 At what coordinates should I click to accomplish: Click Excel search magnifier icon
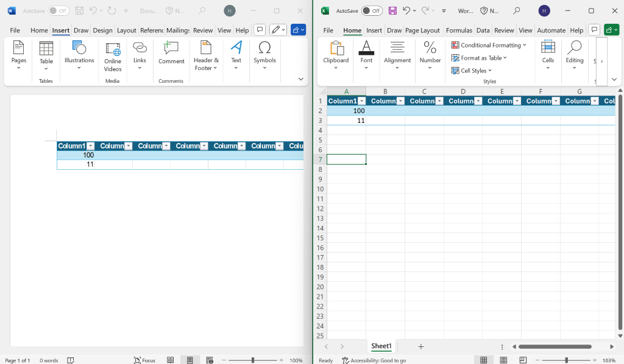point(517,11)
